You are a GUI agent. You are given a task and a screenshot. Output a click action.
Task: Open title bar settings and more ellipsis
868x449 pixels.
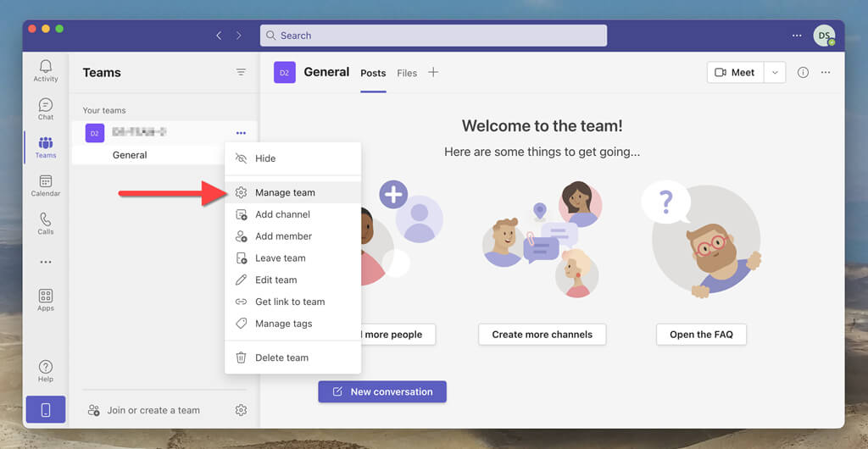[797, 36]
